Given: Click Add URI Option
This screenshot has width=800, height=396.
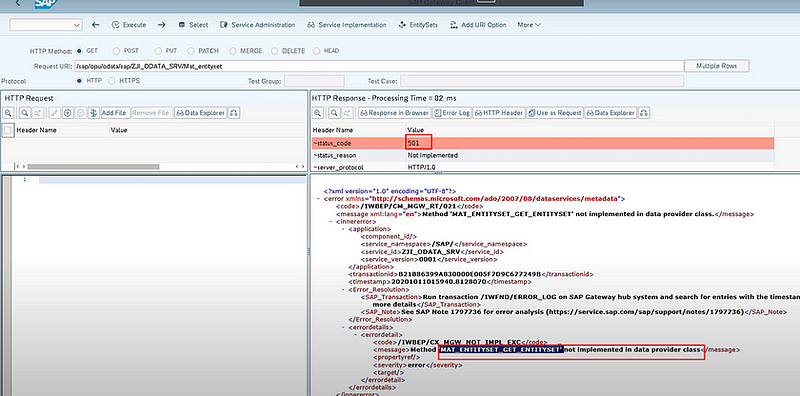Looking at the screenshot, I should coord(478,24).
